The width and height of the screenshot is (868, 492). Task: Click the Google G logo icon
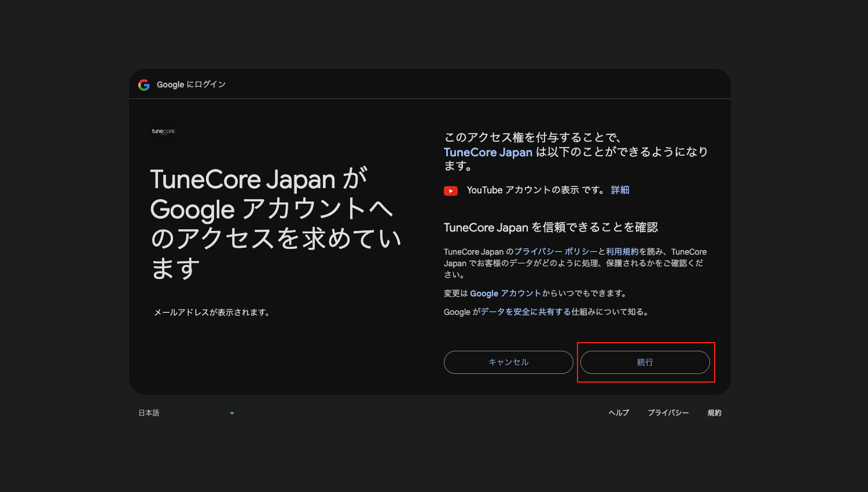[x=144, y=85]
